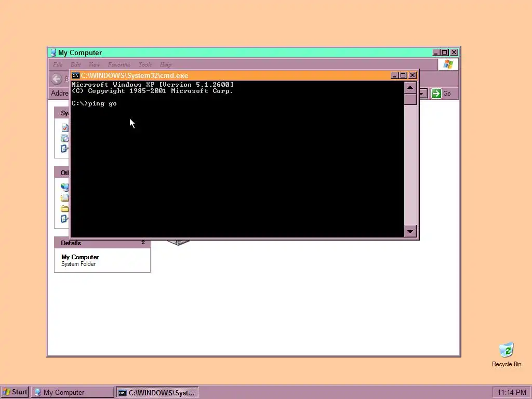Click the My Computer window title text
Screen dimensions: 532x399
click(x=79, y=52)
